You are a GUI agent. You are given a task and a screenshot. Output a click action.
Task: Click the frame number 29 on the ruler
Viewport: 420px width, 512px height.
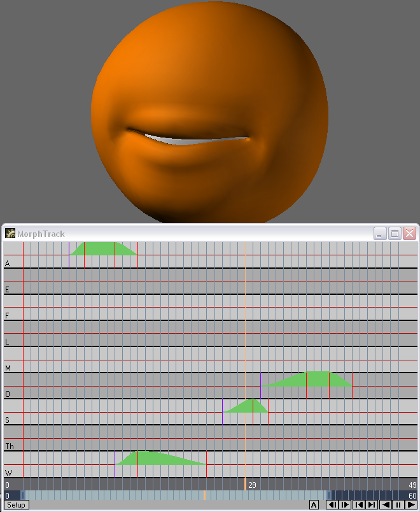[252, 485]
